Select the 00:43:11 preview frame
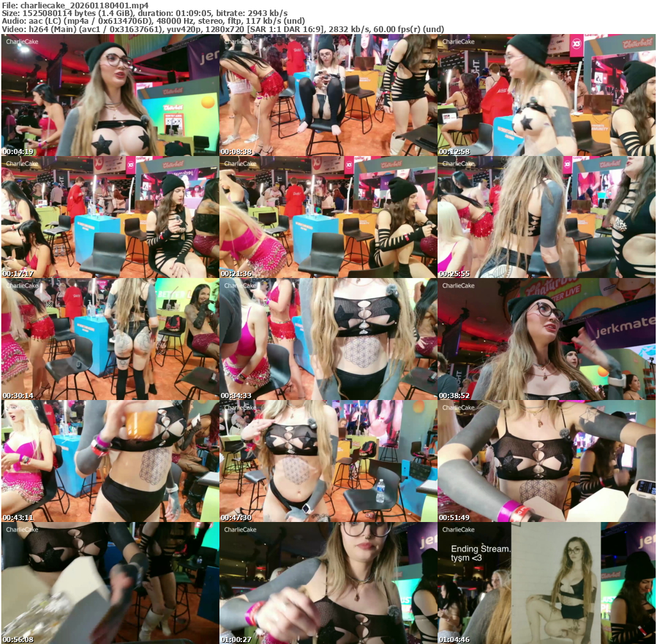The height and width of the screenshot is (644, 657). tap(110, 461)
